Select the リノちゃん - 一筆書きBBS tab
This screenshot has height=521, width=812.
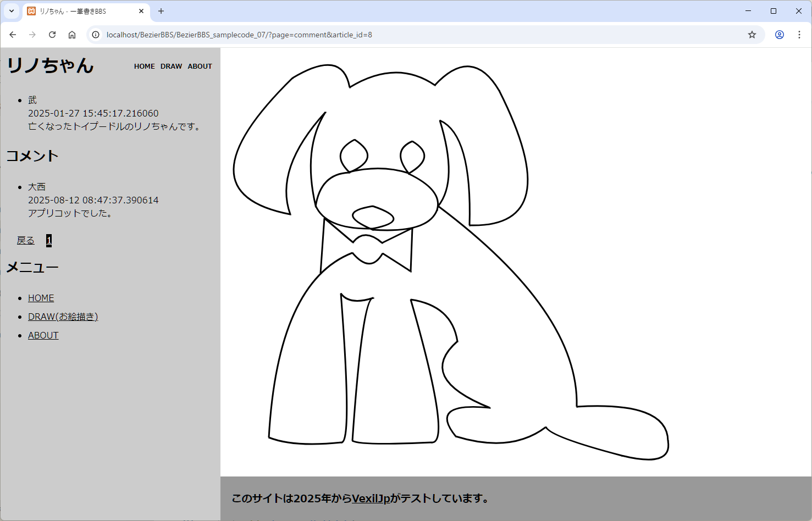tap(77, 11)
